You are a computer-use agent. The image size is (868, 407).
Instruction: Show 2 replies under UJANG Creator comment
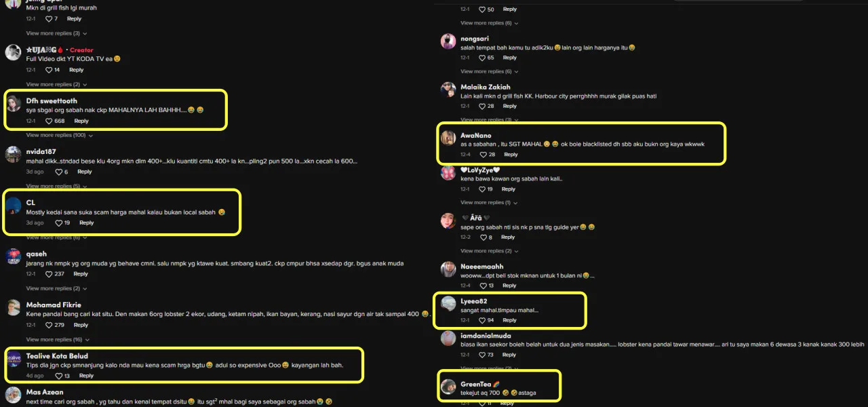[x=54, y=84]
